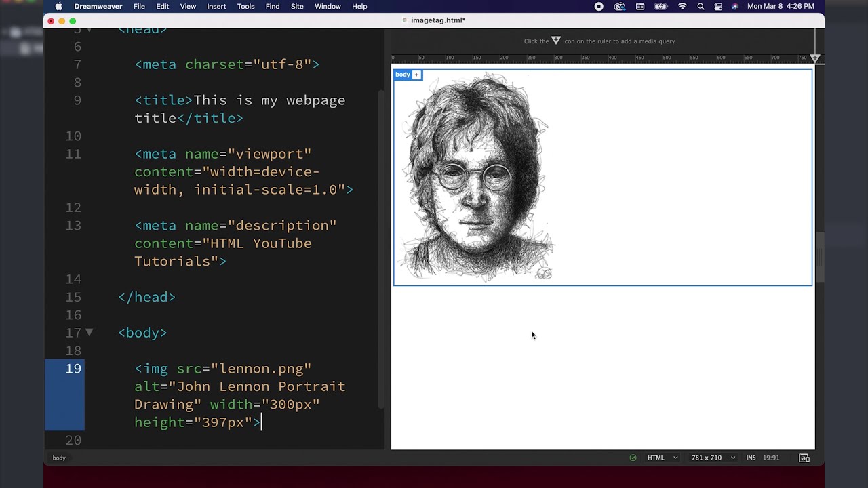Place cursor in img src lennon.png line

click(223, 369)
